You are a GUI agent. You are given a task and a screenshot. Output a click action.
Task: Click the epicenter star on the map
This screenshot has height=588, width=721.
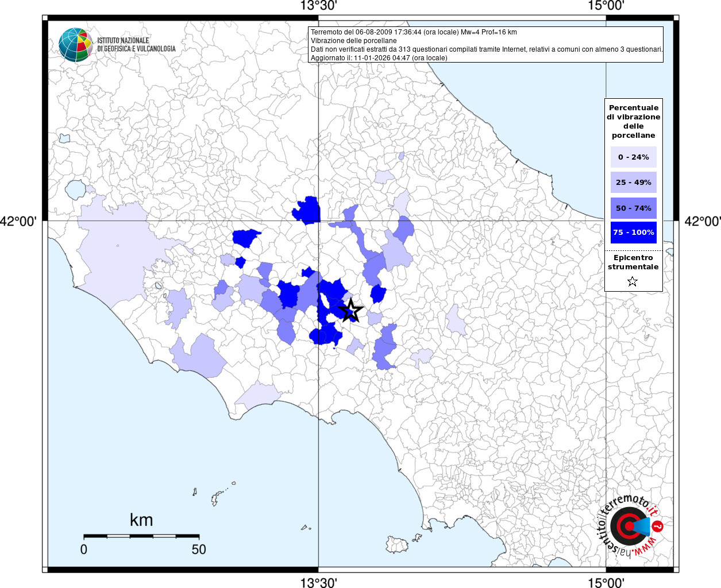tap(351, 311)
